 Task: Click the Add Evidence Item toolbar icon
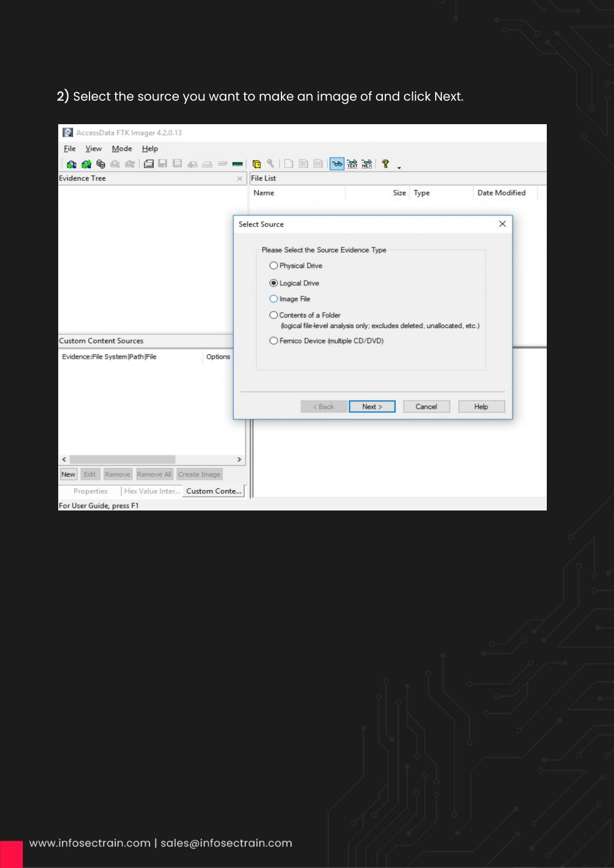pos(71,164)
